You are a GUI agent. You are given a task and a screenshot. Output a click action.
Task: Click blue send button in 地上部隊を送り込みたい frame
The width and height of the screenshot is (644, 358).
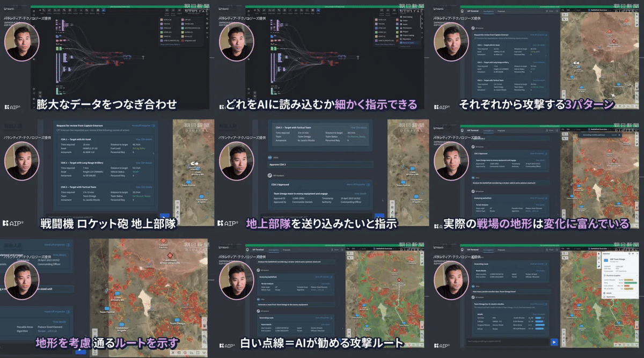tap(379, 216)
